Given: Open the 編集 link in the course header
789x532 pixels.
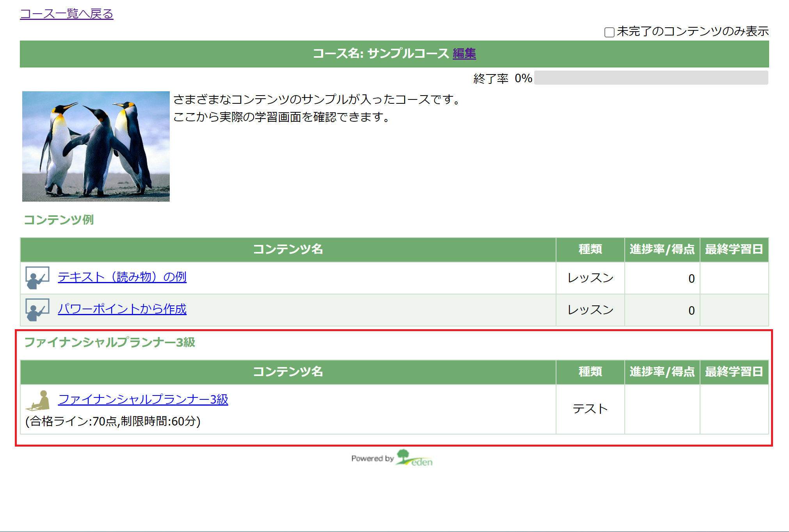Looking at the screenshot, I should (464, 53).
